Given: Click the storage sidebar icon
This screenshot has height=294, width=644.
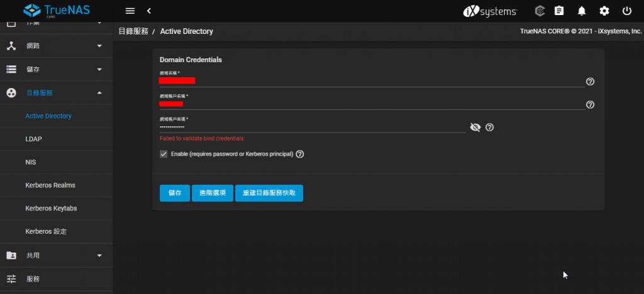Looking at the screenshot, I should click(11, 69).
